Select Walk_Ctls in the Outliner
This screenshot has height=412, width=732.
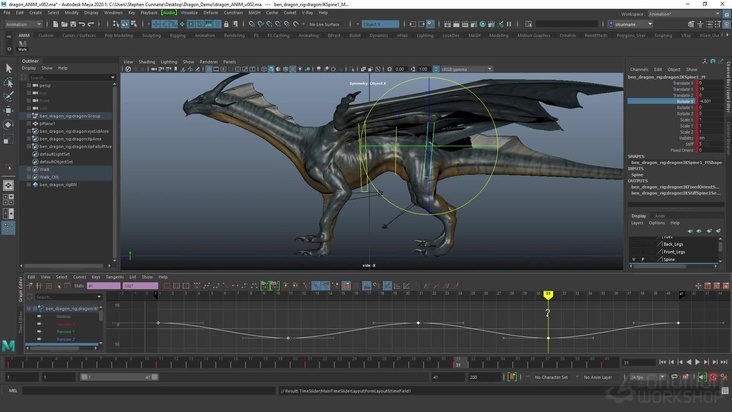(x=49, y=177)
